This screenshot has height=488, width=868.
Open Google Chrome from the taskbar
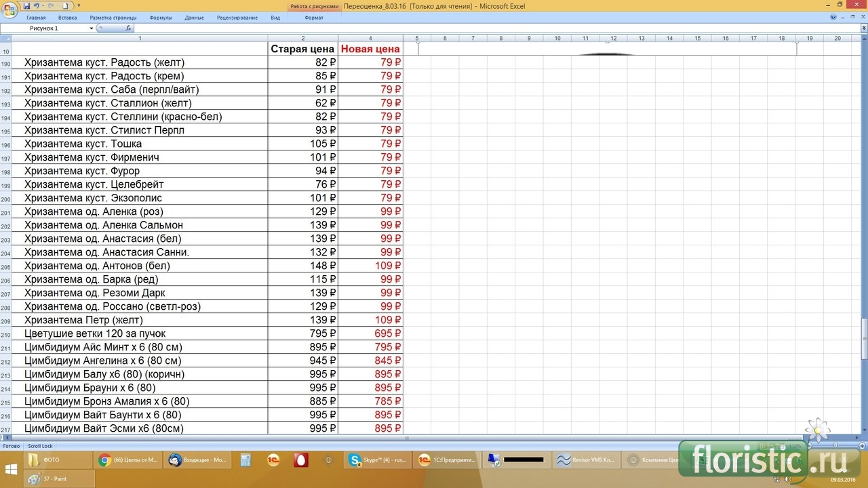click(x=126, y=460)
